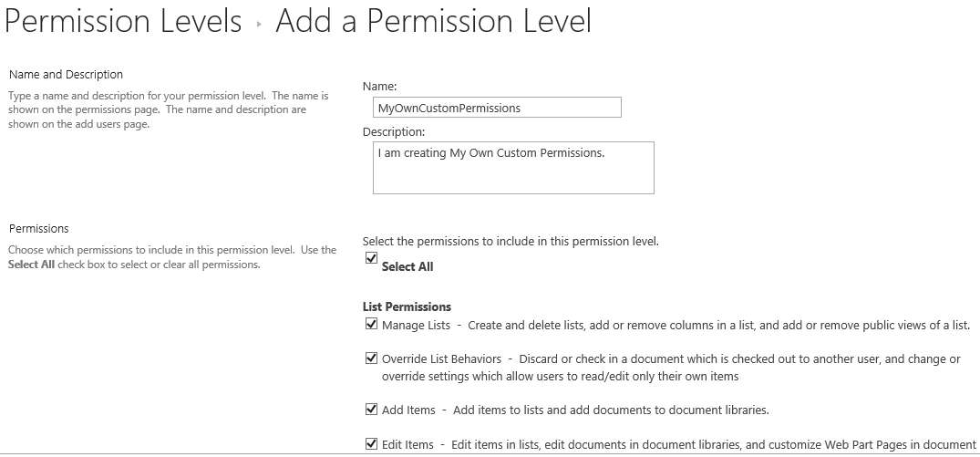Viewport: 980px width, 457px height.
Task: Disable the Override List Behaviors checkbox
Action: click(x=371, y=358)
